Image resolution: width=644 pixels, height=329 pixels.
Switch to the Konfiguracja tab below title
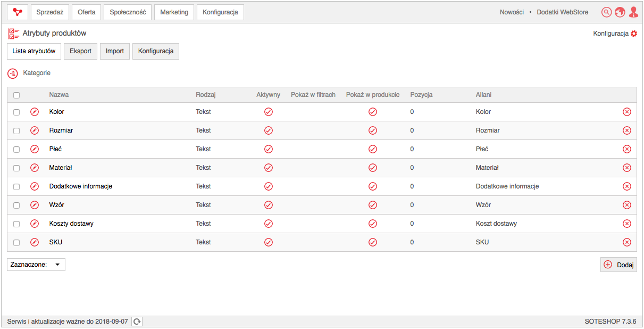(x=156, y=51)
